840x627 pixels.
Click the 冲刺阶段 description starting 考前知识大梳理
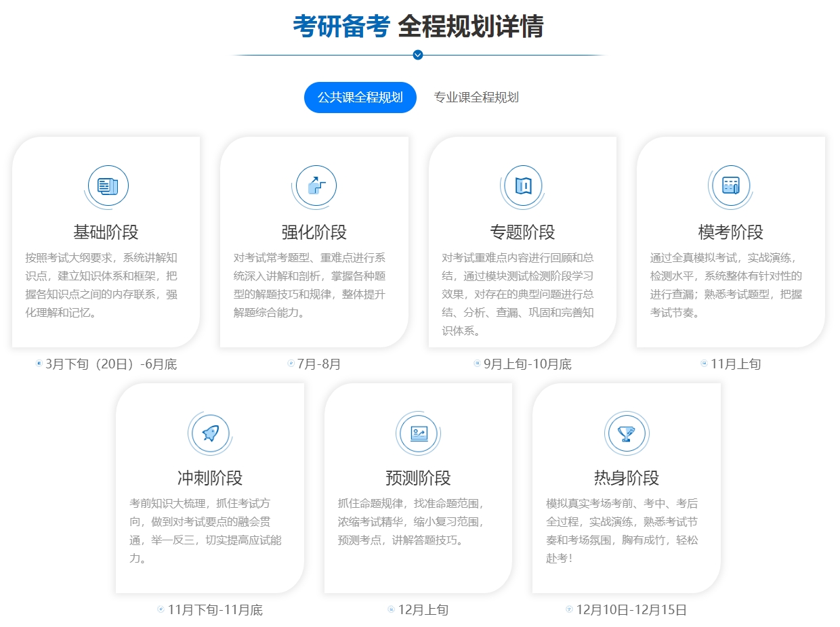click(206, 531)
